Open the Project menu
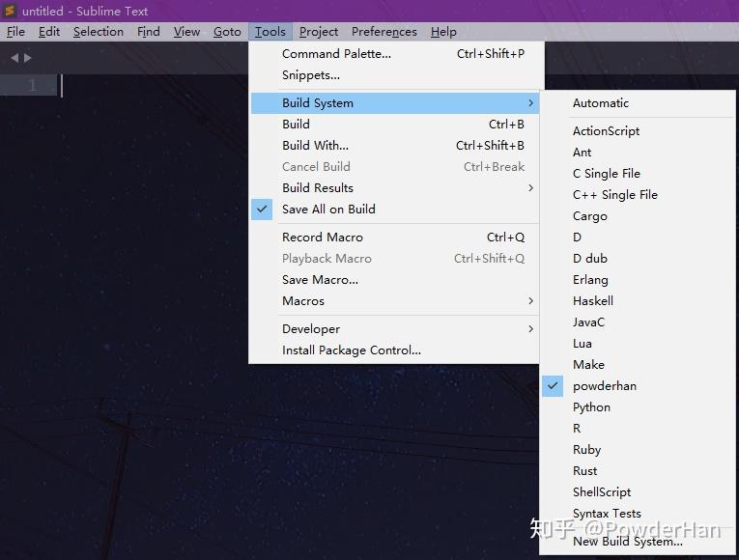 (x=319, y=32)
